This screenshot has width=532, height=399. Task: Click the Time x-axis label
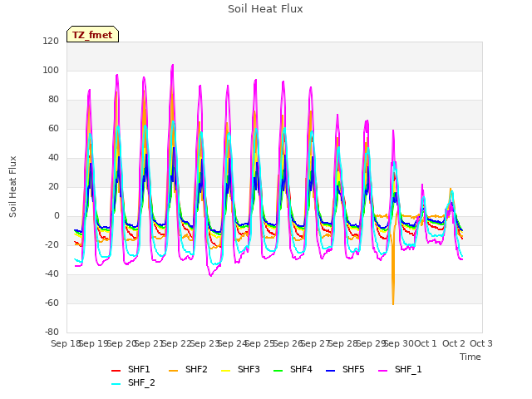tap(470, 357)
